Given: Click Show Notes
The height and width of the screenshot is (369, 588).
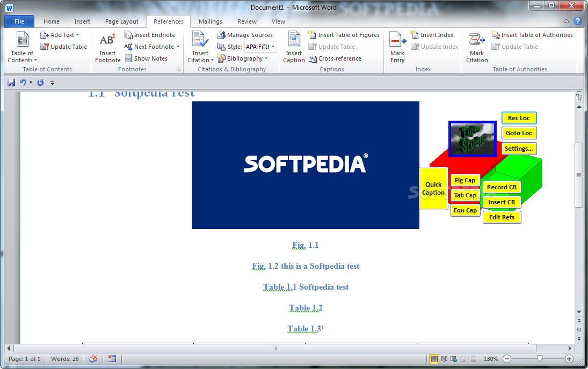Looking at the screenshot, I should point(146,58).
